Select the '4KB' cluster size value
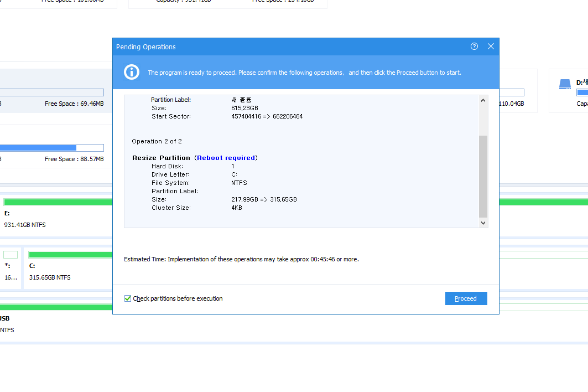 237,208
